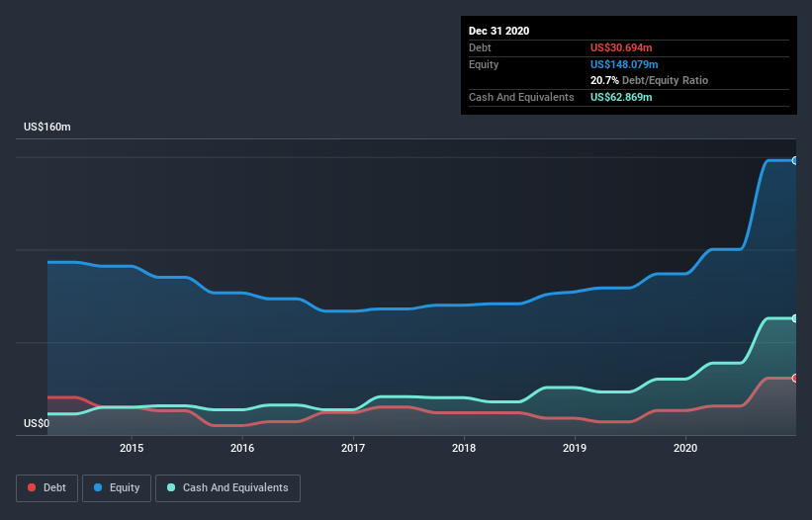Screen dimensions: 812x520
Task: Click the US$160m y-axis label
Action: tap(47, 128)
